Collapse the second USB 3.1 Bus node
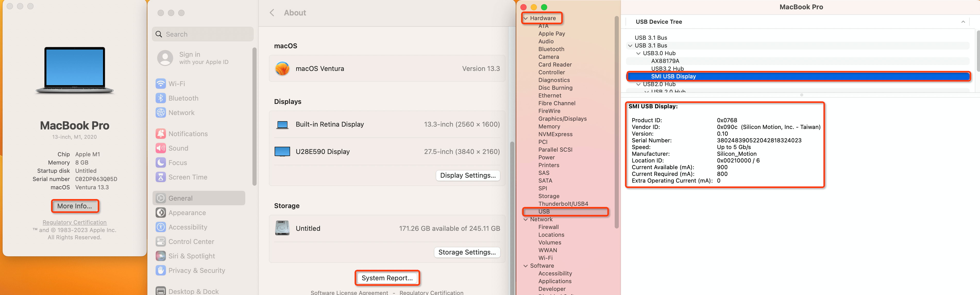980x295 pixels. pyautogui.click(x=630, y=46)
